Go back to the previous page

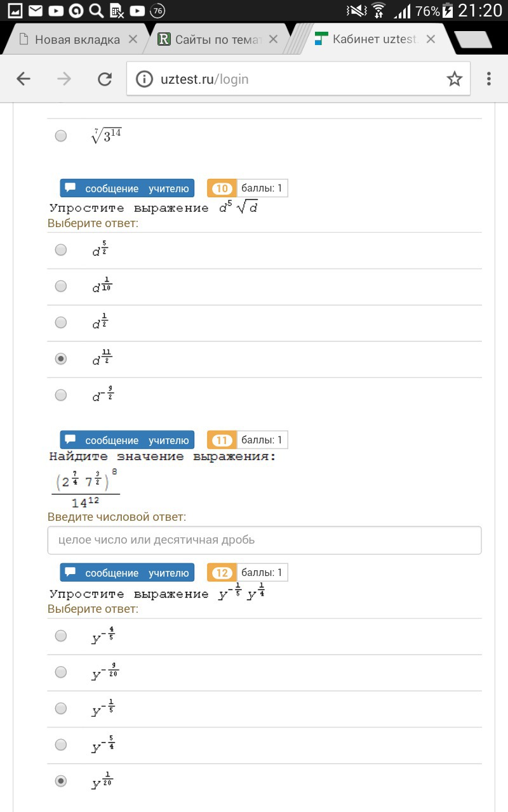[x=23, y=79]
